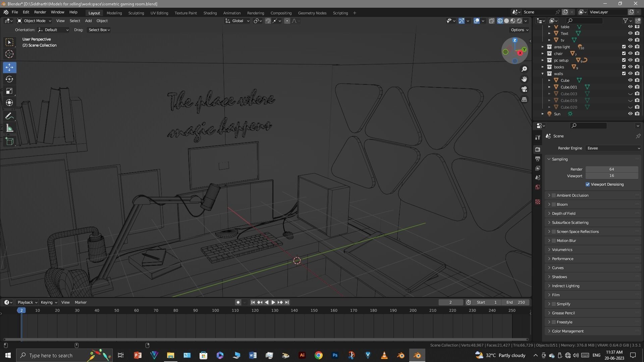The height and width of the screenshot is (362, 644).
Task: Jump to the first frame
Action: click(x=253, y=302)
